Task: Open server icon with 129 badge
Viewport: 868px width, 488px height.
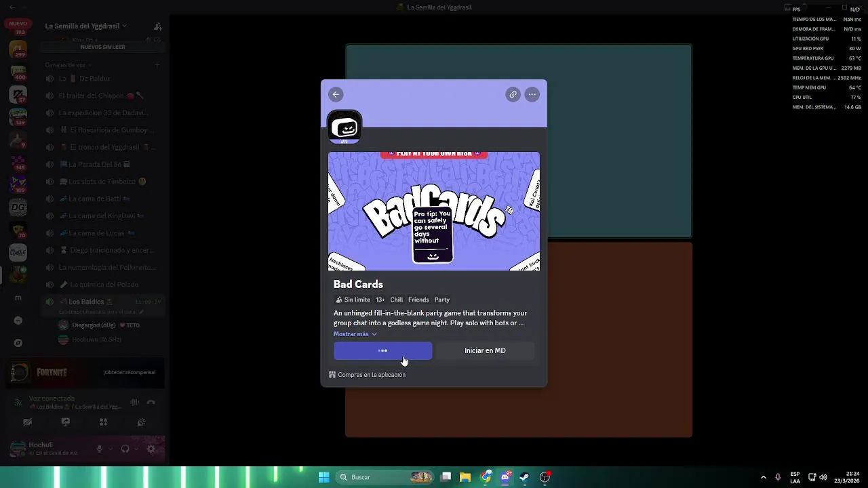Action: [x=18, y=117]
